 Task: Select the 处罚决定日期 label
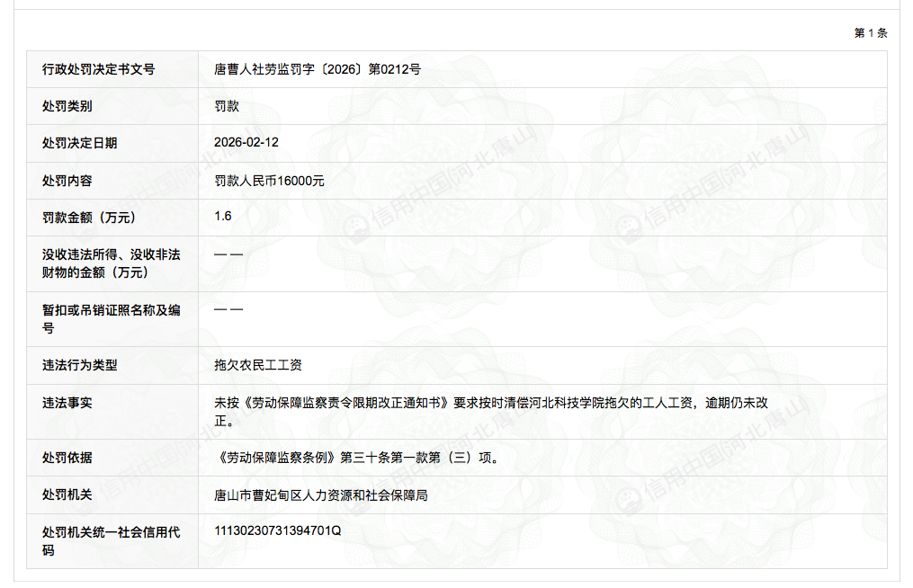pos(79,143)
